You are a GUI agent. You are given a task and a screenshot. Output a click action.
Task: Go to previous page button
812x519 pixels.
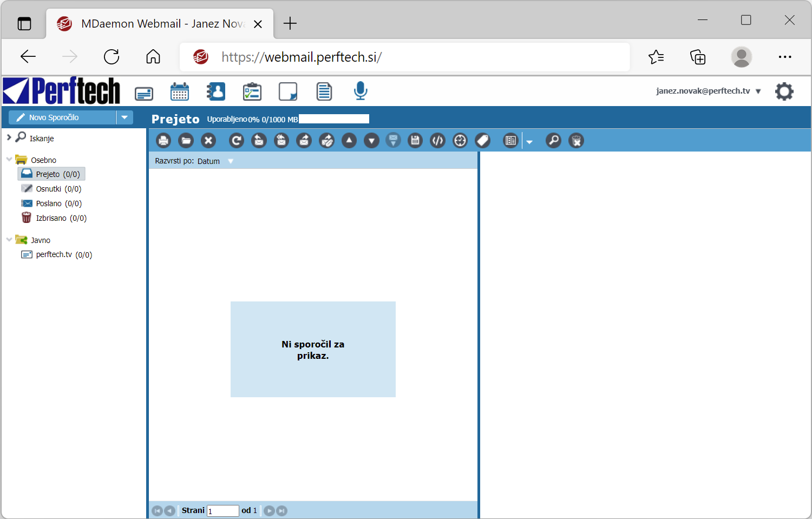[169, 511]
